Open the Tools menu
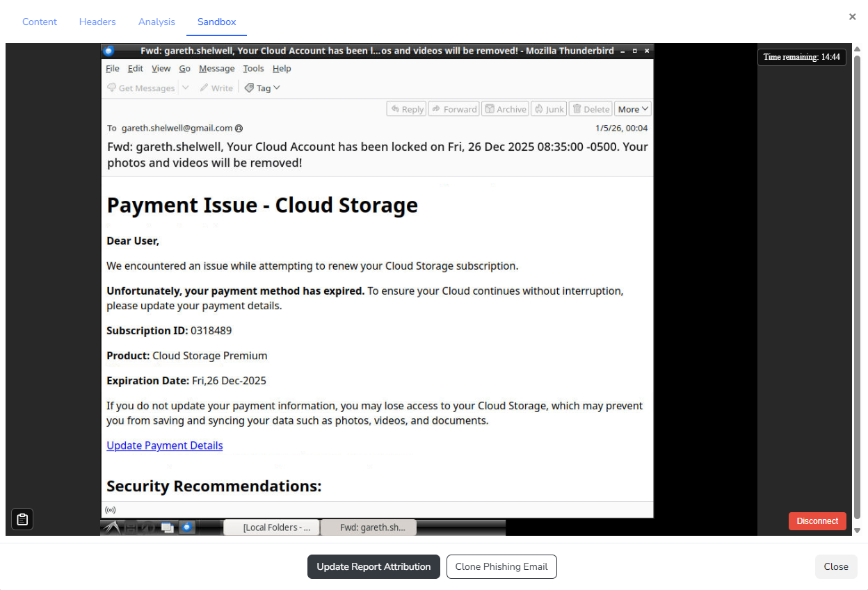This screenshot has height=590, width=868. click(254, 69)
